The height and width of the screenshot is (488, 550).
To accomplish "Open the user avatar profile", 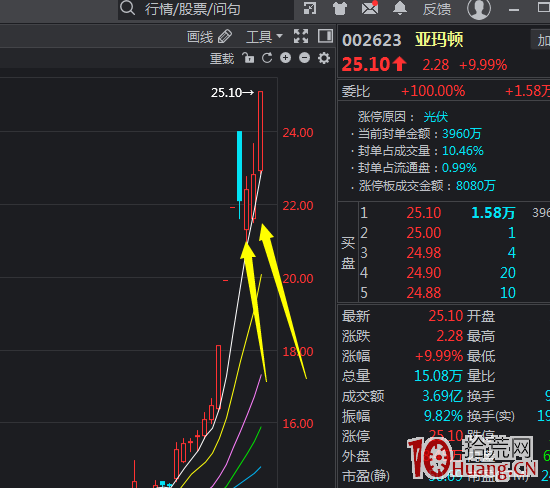I will (479, 8).
